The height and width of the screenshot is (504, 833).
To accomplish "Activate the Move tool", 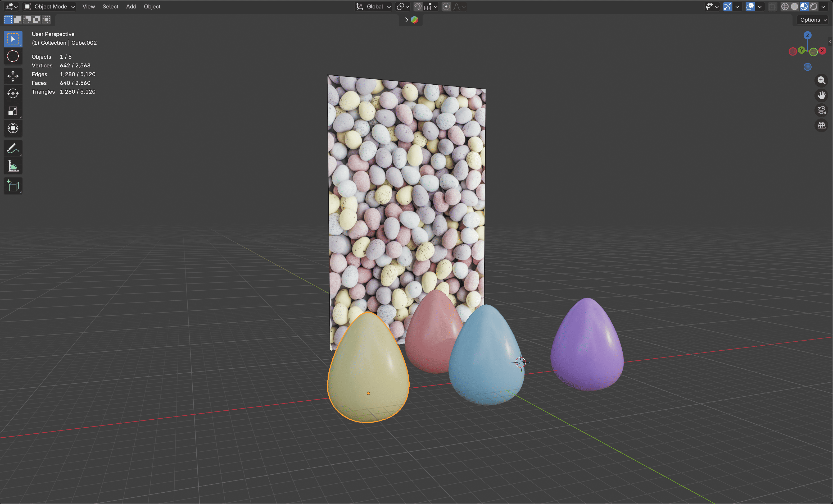I will [x=13, y=76].
